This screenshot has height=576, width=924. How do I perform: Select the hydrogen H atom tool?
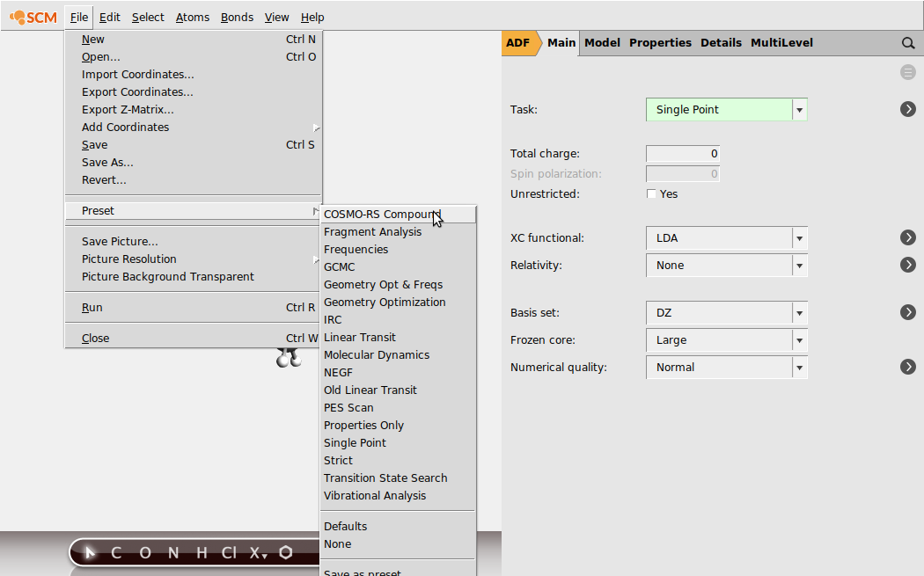pyautogui.click(x=202, y=553)
